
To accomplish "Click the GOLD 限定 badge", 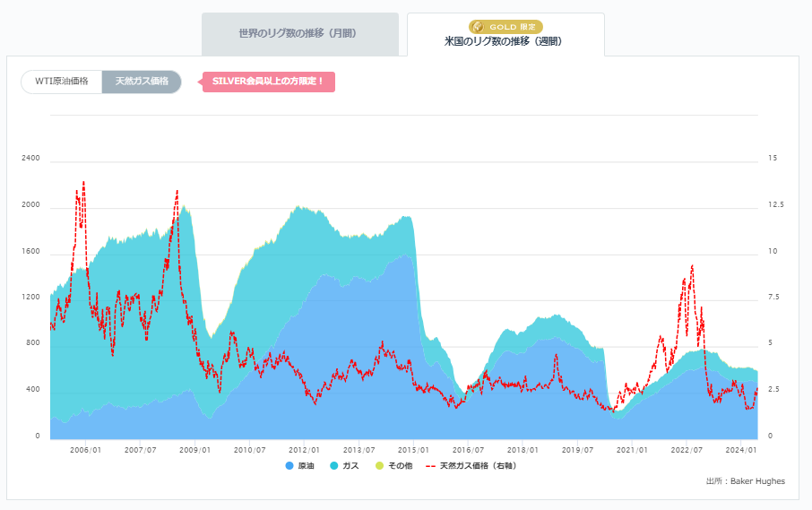I will [x=505, y=26].
